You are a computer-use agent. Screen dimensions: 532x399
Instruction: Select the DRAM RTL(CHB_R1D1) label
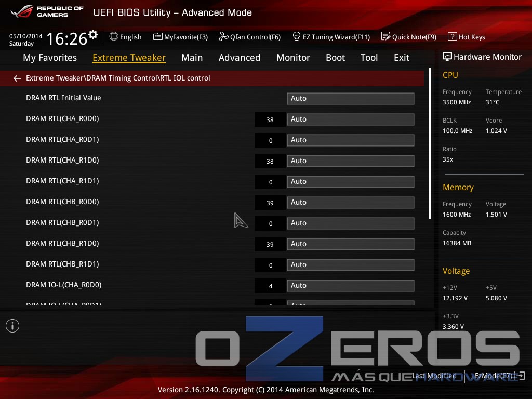coord(62,264)
